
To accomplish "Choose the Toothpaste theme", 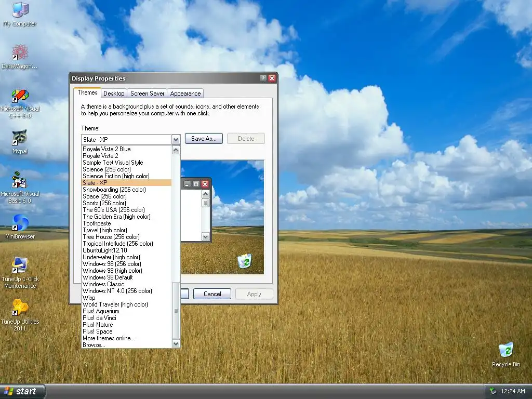I will click(126, 223).
